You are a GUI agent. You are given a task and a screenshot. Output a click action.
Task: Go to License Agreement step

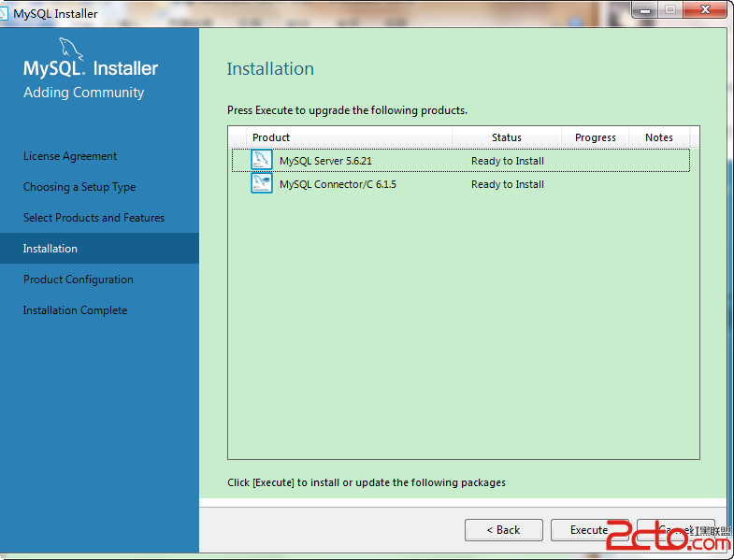click(x=70, y=156)
